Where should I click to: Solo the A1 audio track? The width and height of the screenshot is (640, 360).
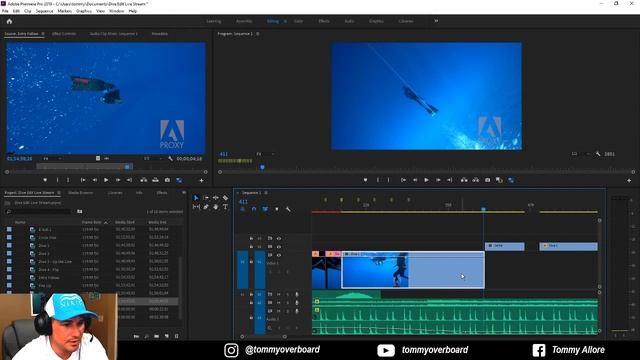click(x=287, y=294)
